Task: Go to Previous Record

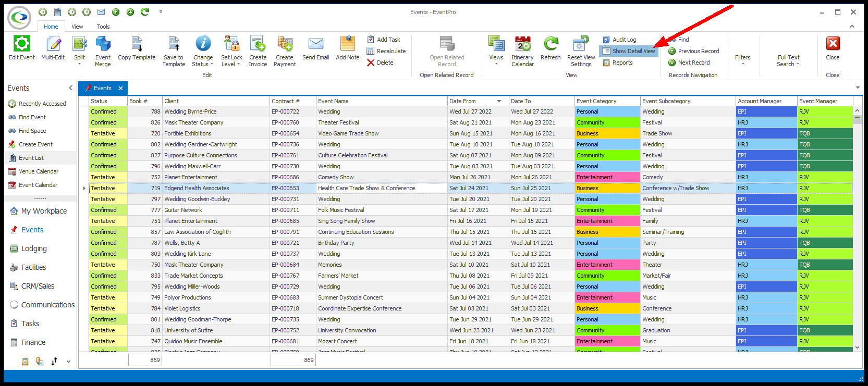Action: coord(693,51)
